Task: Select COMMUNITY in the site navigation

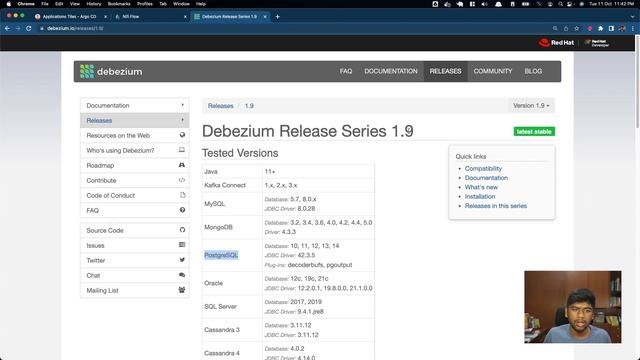Action: point(493,71)
